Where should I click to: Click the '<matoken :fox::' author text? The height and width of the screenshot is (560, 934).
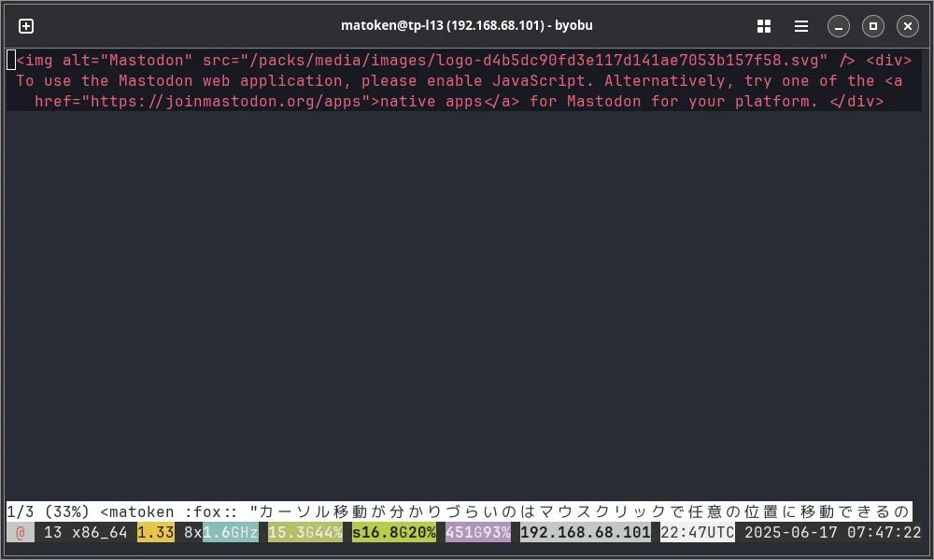(x=168, y=511)
